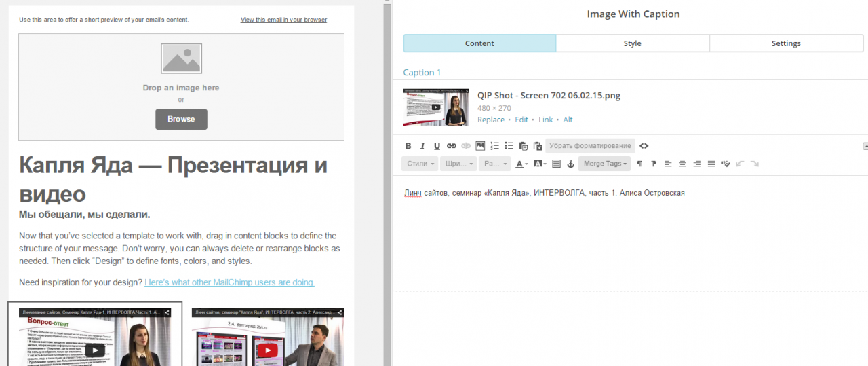Open the background color dropdown

pos(540,164)
